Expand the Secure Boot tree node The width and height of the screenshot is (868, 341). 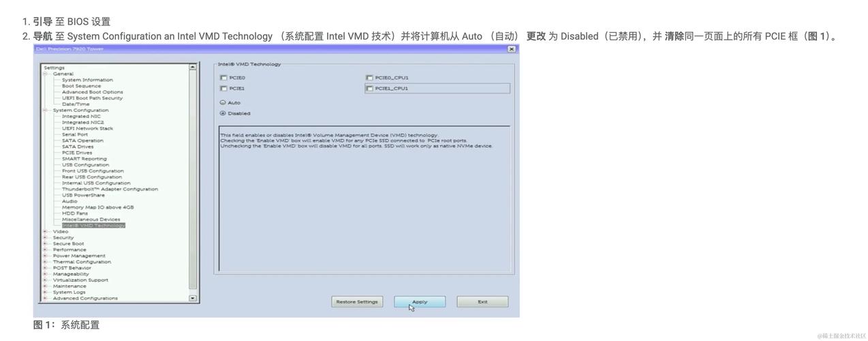46,243
